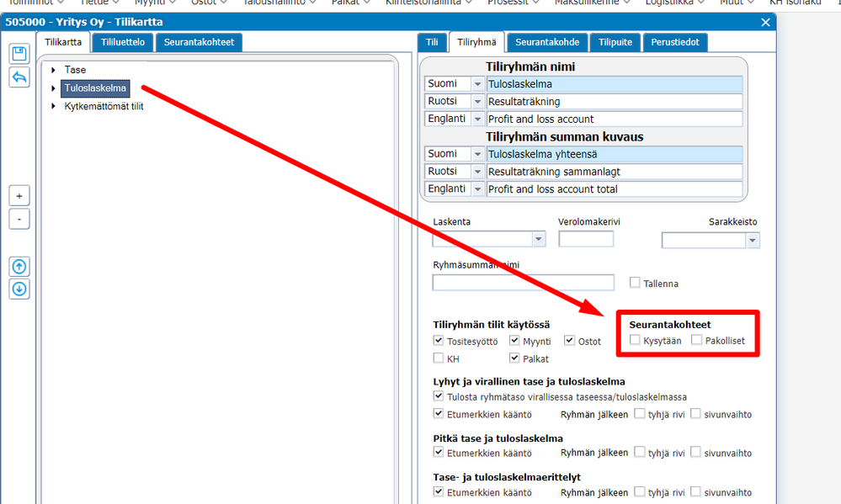841x504 pixels.
Task: Expand the Kytkemättömät tilit node
Action: [53, 106]
